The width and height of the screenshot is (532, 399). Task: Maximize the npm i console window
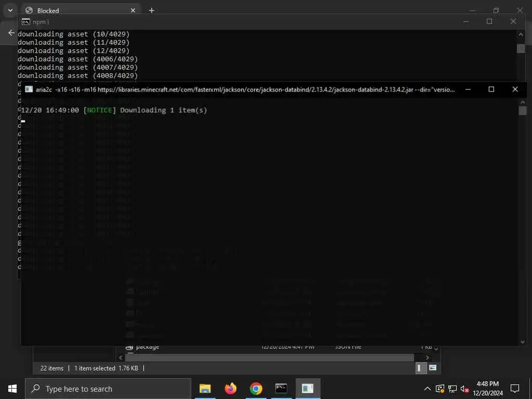point(489,21)
